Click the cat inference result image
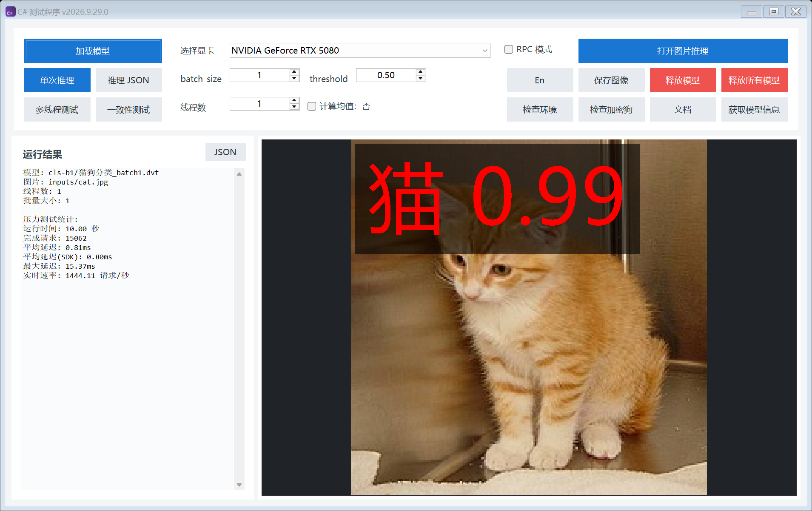Image resolution: width=812 pixels, height=511 pixels. pyautogui.click(x=529, y=318)
